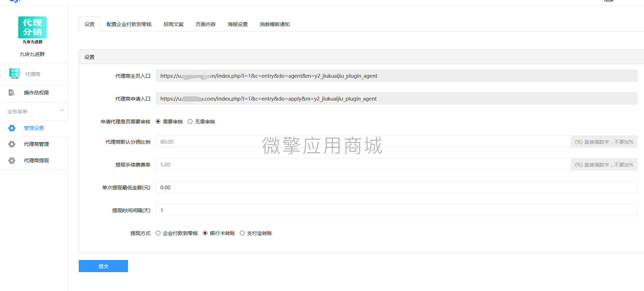Open the 管理设置 menu item
644x291 pixels.
34,128
